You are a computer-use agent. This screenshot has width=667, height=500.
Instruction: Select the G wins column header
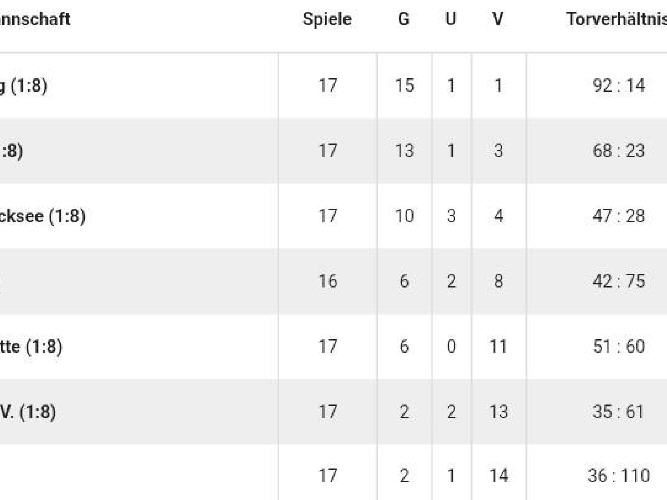pyautogui.click(x=404, y=19)
